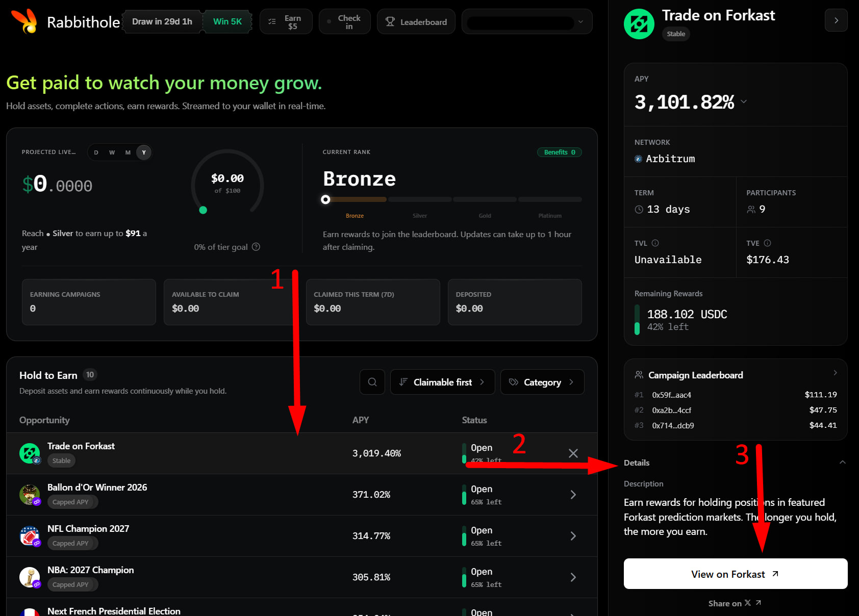The width and height of the screenshot is (859, 616).
Task: Click the Silver tier label
Action: click(420, 216)
